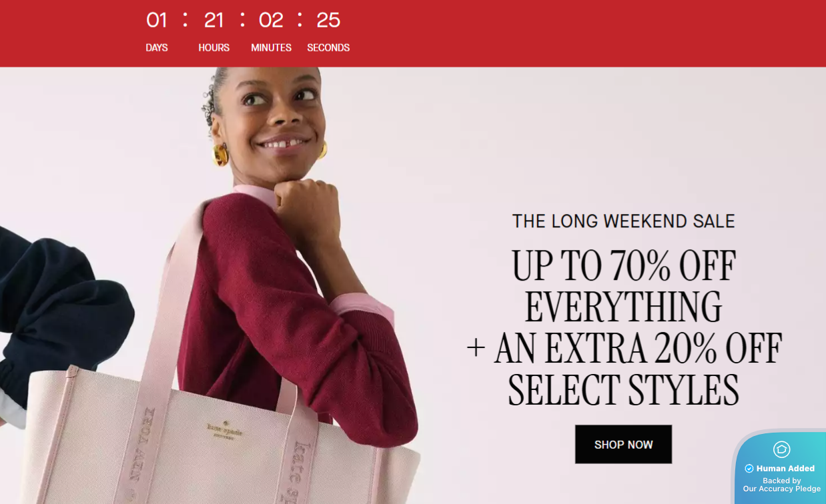Click the model's gold hoop earring

(220, 155)
